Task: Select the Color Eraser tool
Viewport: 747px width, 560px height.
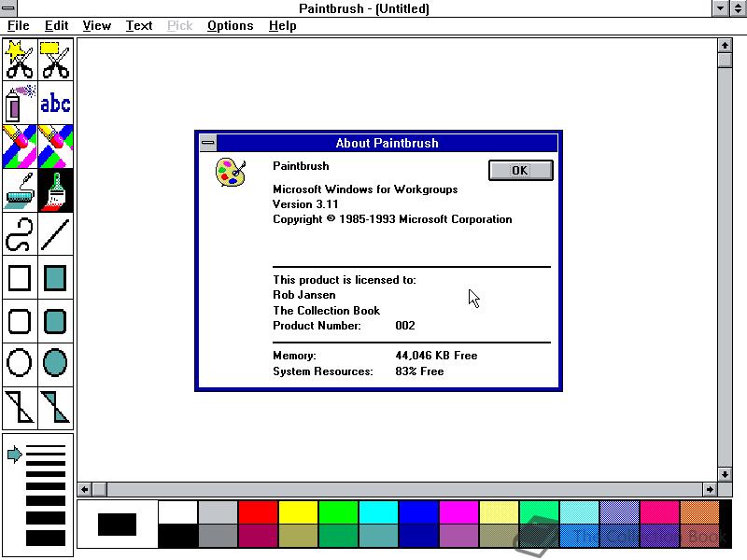Action: click(20, 147)
